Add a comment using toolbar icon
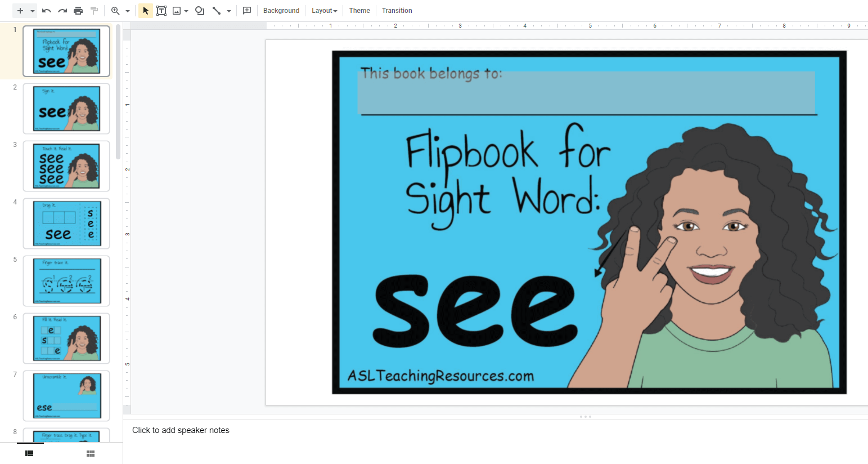 coord(247,11)
